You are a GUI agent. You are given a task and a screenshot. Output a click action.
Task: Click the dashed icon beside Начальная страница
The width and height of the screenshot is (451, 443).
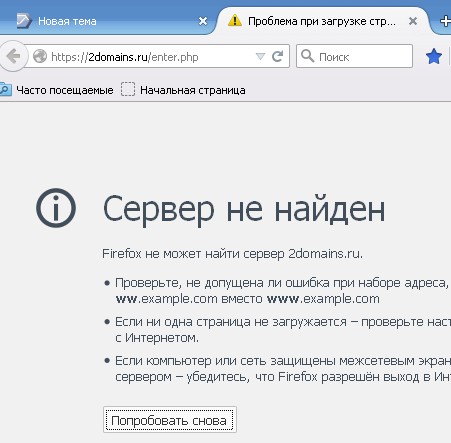pyautogui.click(x=128, y=89)
